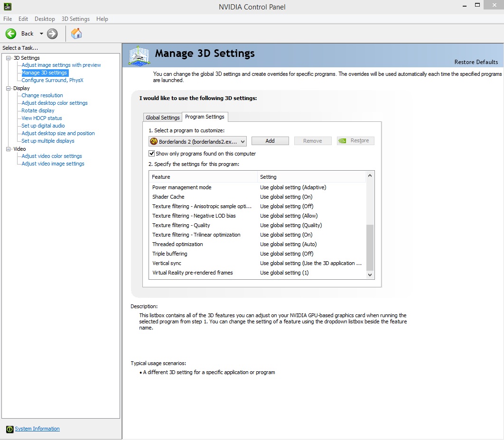This screenshot has height=440, width=504.
Task: Maximize the NVIDIA Control Panel window
Action: point(477,5)
